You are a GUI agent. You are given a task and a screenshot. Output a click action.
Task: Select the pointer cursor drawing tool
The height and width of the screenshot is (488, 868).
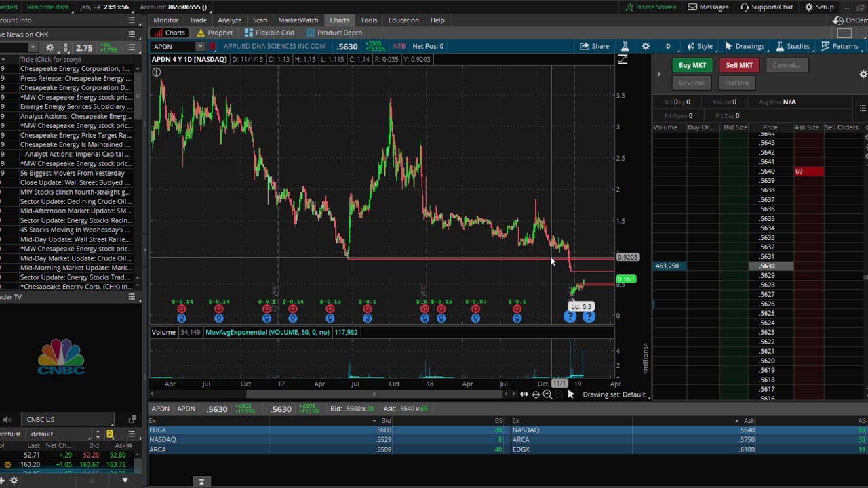pyautogui.click(x=571, y=394)
